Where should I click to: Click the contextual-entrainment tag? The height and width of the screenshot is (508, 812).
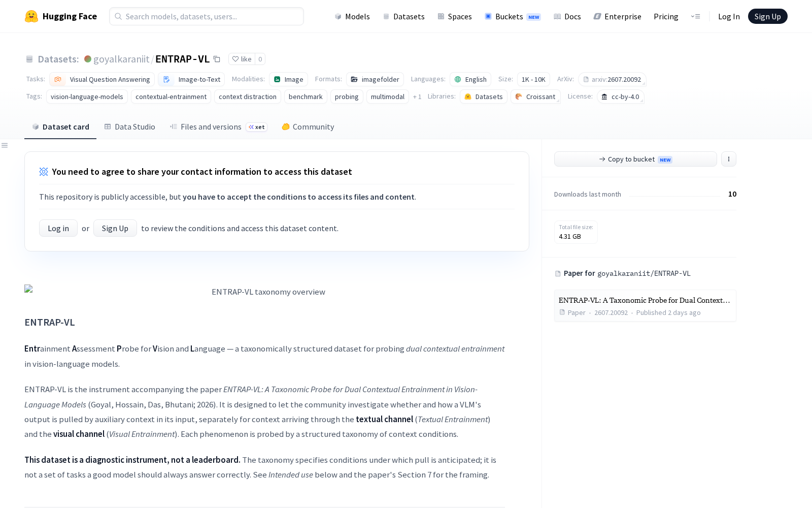click(x=171, y=97)
